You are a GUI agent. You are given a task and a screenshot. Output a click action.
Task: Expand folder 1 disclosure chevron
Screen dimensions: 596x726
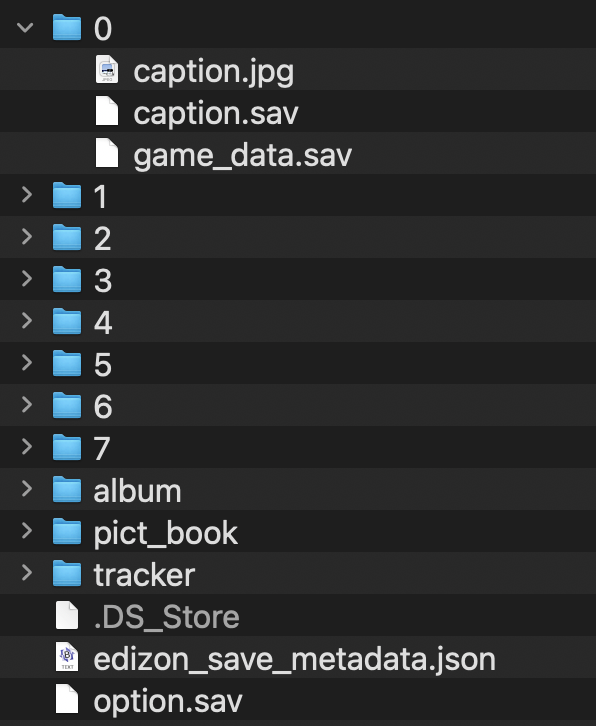click(x=27, y=195)
